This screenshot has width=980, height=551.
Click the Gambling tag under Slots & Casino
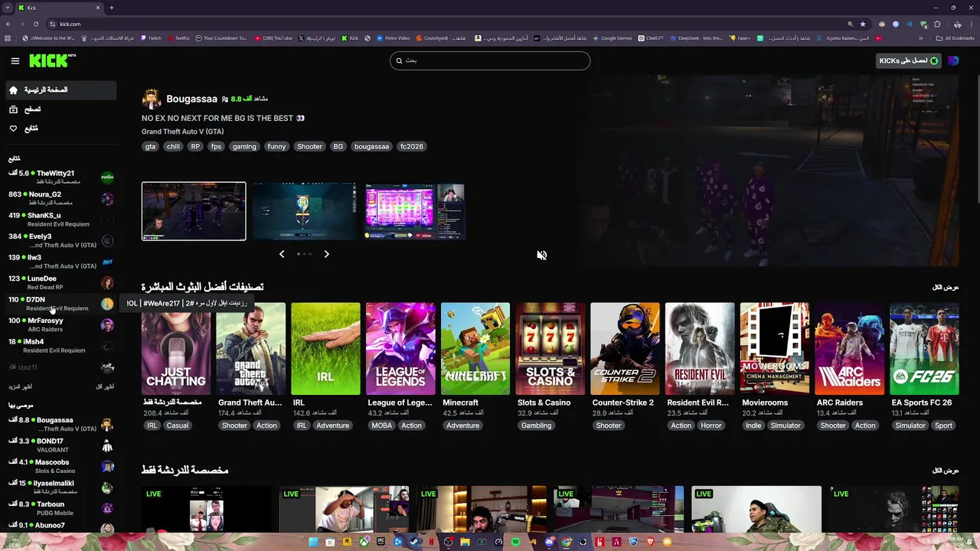tap(536, 425)
